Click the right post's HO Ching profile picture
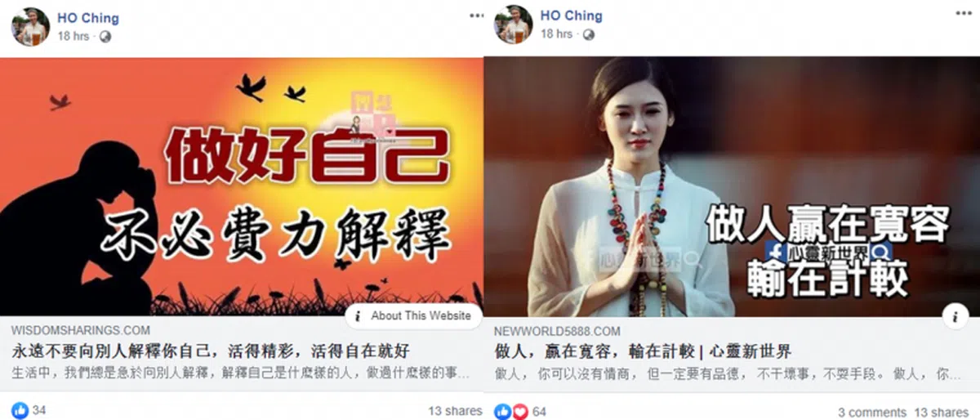 coord(514,25)
